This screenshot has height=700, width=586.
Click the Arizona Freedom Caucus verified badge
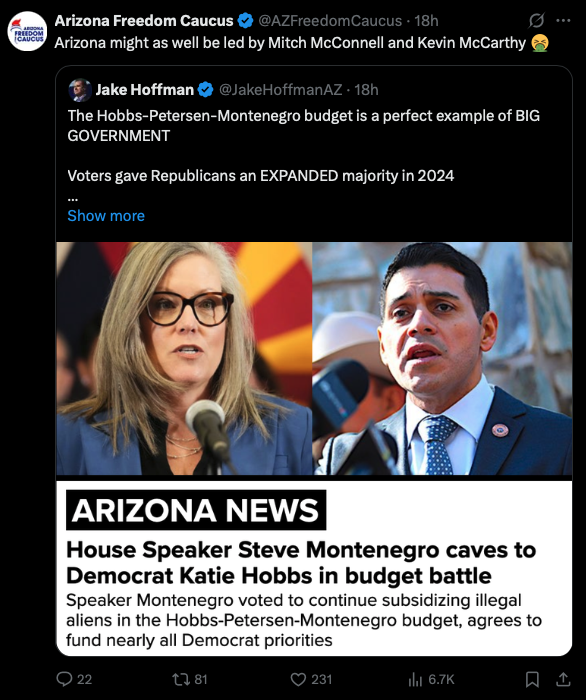pos(245,21)
